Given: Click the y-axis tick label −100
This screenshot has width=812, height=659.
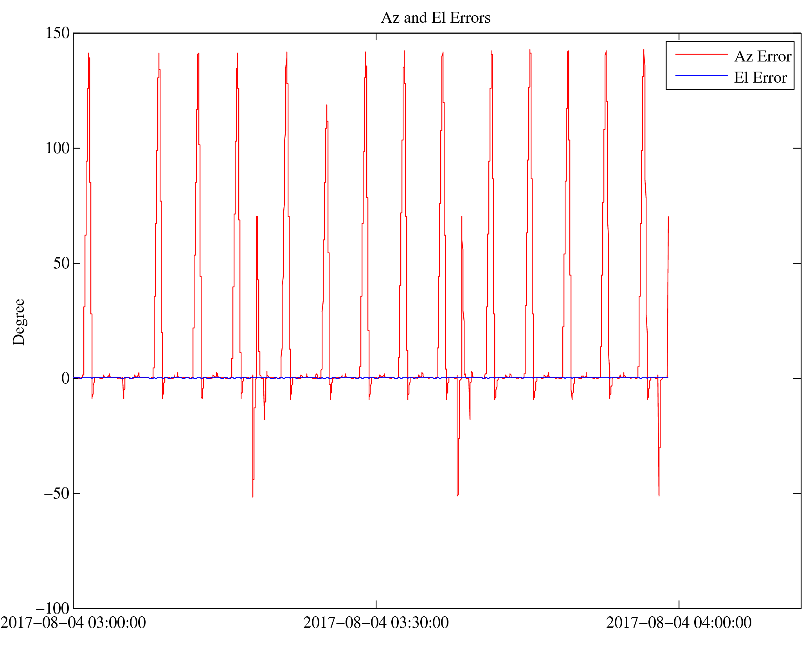Looking at the screenshot, I should pyautogui.click(x=52, y=608).
